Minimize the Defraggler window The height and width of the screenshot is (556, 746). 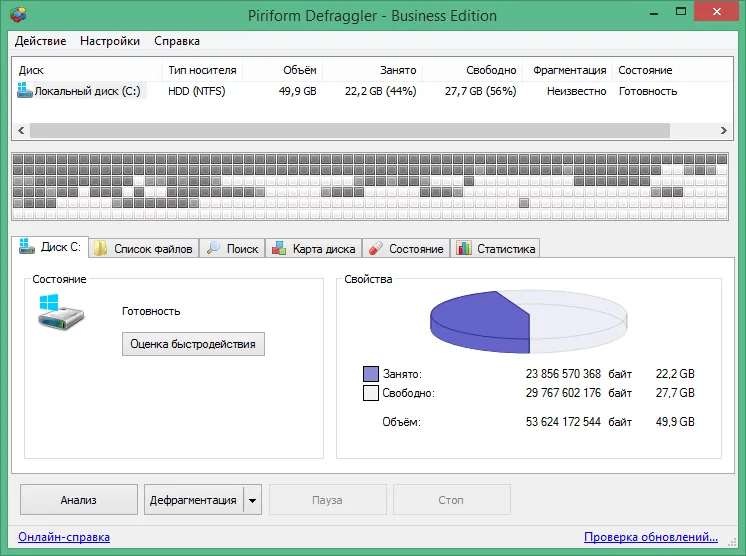(654, 12)
